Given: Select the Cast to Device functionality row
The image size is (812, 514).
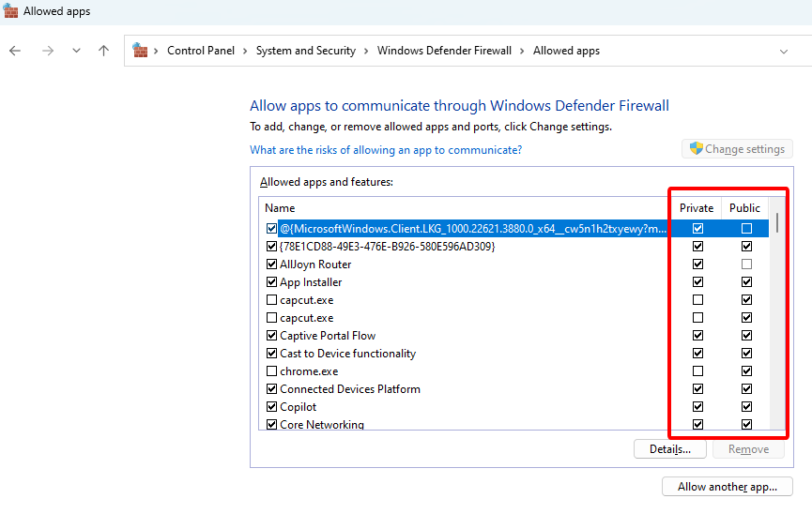Looking at the screenshot, I should point(347,353).
